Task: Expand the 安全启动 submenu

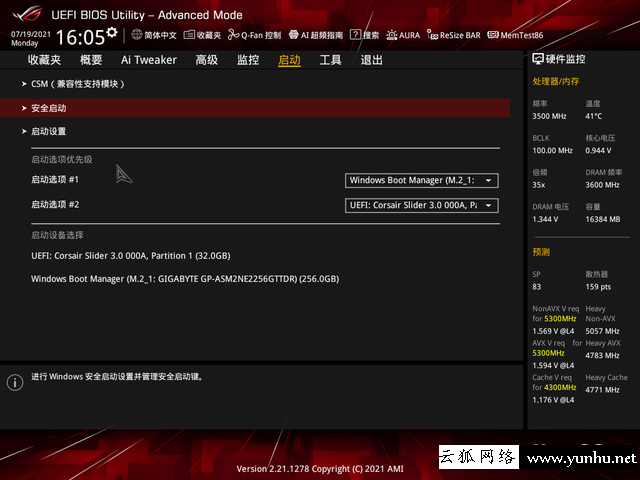Action: point(255,108)
